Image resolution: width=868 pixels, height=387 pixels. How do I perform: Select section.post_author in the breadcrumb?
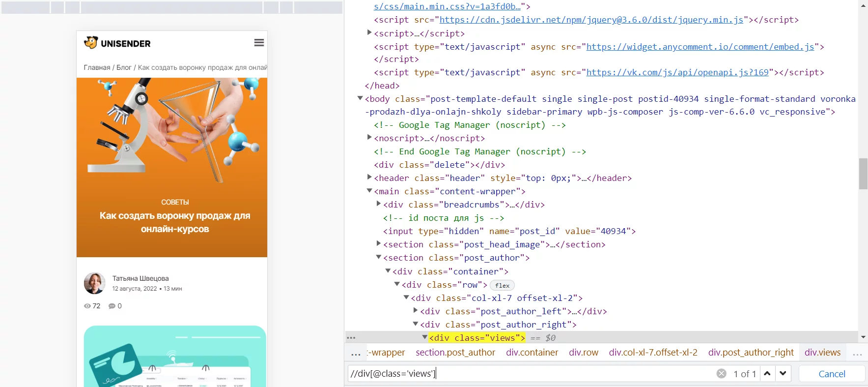click(455, 353)
